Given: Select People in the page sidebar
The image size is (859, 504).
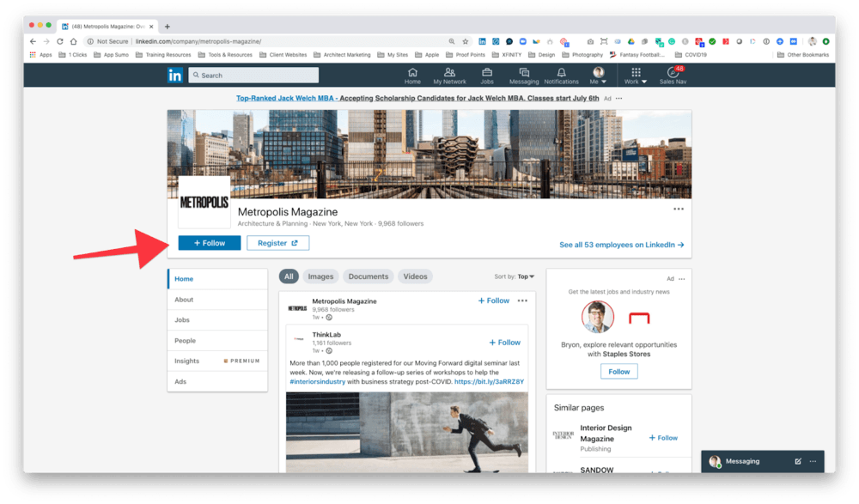Looking at the screenshot, I should pos(217,341).
